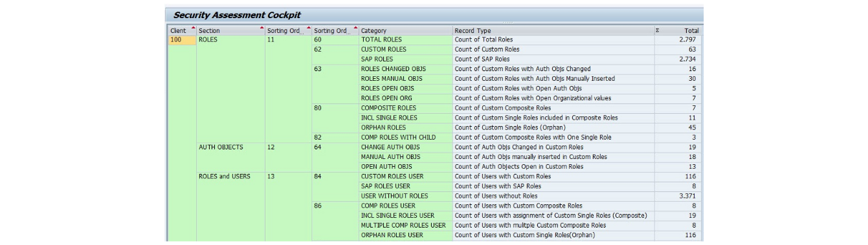The height and width of the screenshot is (245, 868).
Task: Click the sort arrow on first Sorting Ord column
Action: (308, 27)
